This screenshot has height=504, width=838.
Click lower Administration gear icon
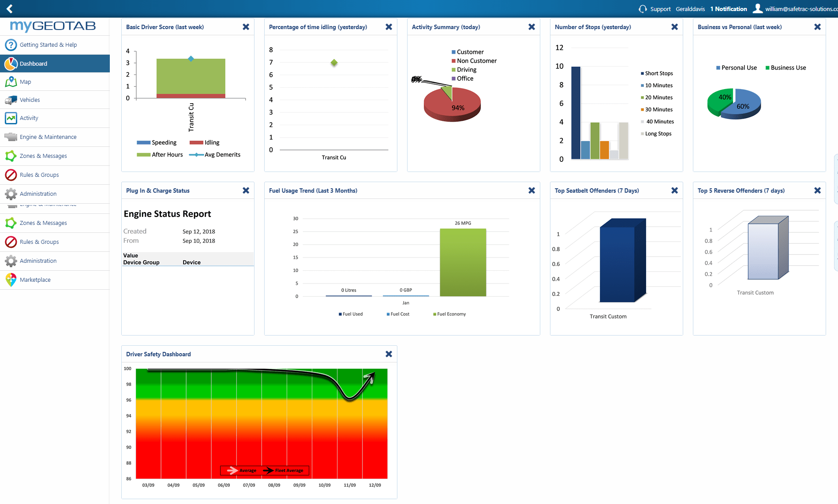tap(11, 261)
